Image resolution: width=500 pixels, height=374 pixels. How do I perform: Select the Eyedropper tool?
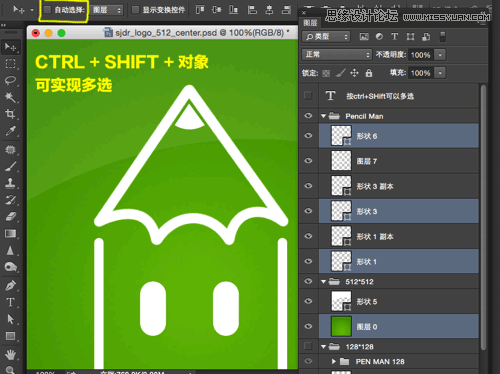[x=10, y=131]
